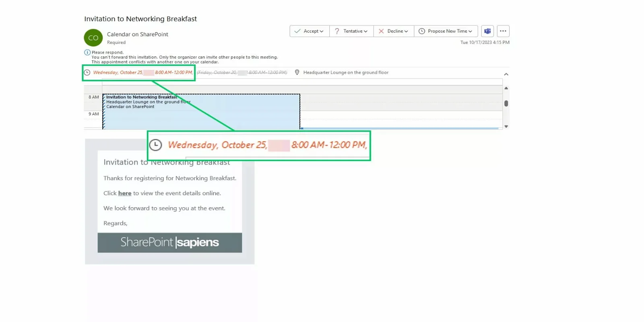644x322 pixels.
Task: Click the calendar preview scroll up arrow
Action: [506, 88]
